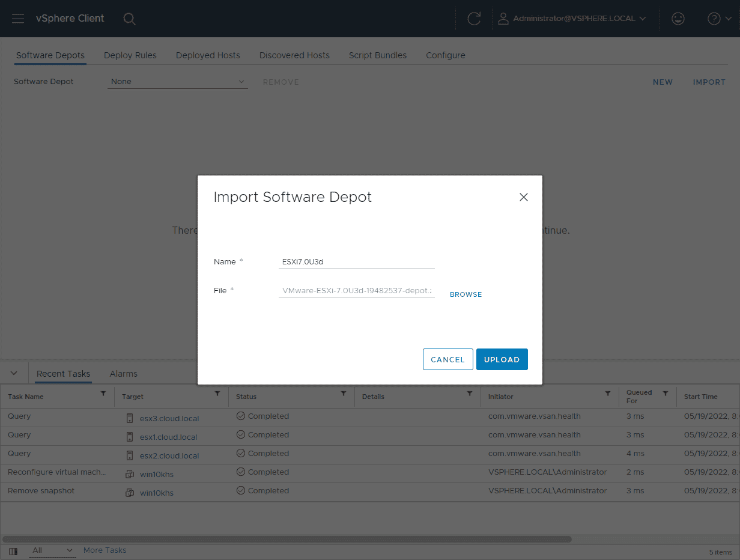Open the hamburger navigation menu
Screen dimensions: 740x560
[x=18, y=19]
